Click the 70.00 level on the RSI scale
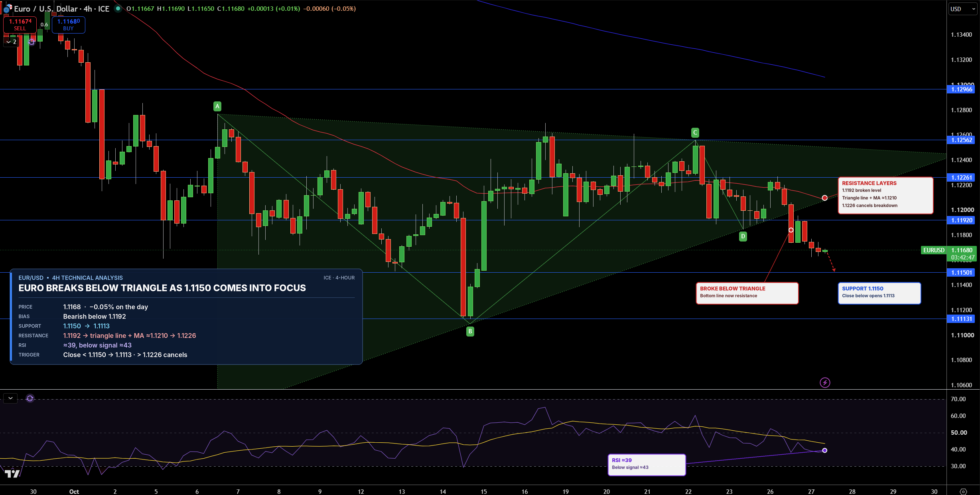Viewport: 980px width, 495px height. (958, 399)
